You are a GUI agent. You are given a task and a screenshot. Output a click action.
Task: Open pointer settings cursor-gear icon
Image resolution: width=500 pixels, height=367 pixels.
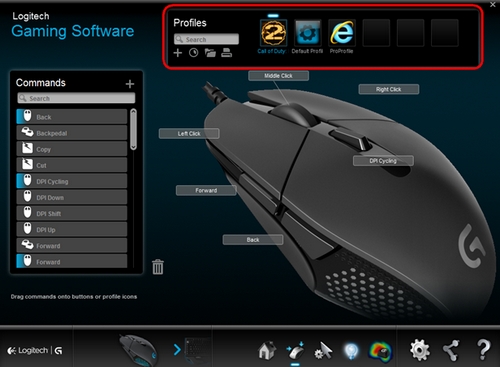tap(323, 350)
